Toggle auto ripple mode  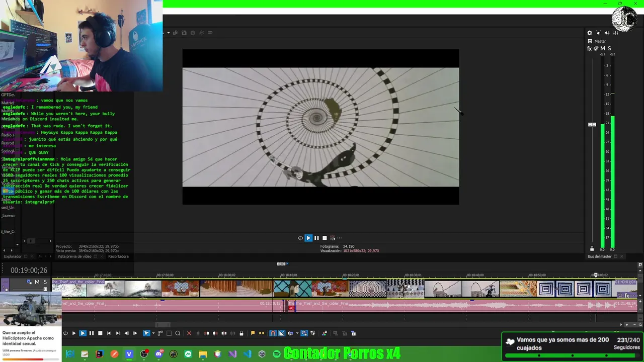click(291, 333)
